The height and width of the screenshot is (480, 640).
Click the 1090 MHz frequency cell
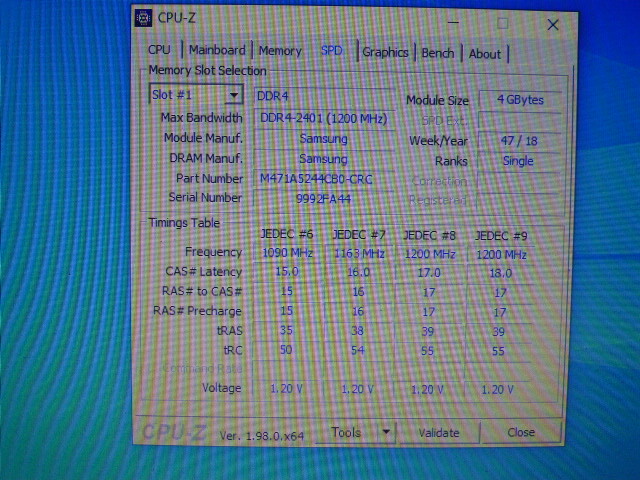287,253
